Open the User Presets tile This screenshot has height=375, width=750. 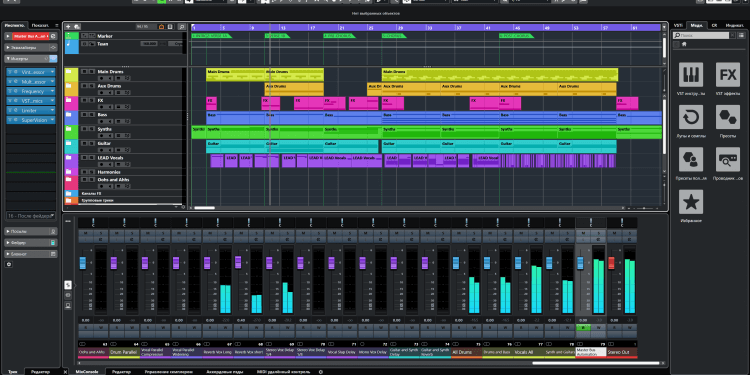691,159
